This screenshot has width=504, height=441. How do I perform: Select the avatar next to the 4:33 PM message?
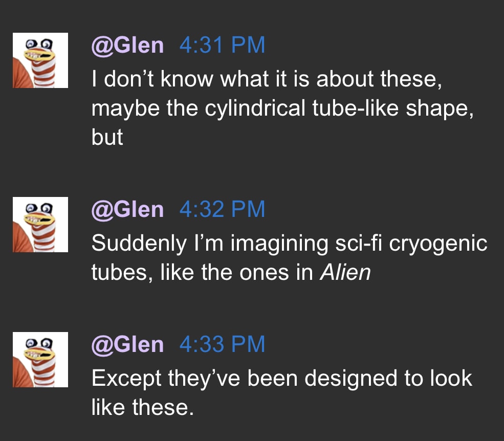click(x=40, y=360)
